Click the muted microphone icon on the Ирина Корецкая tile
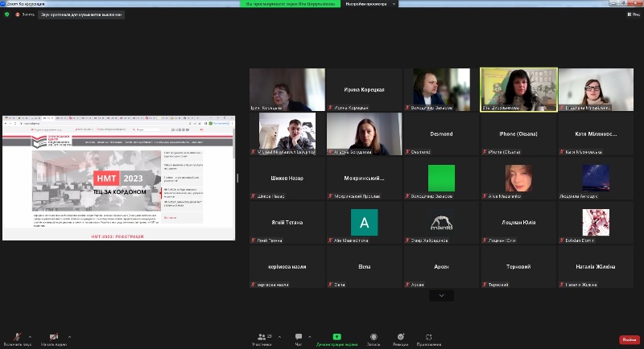This screenshot has width=644, height=349. click(331, 108)
